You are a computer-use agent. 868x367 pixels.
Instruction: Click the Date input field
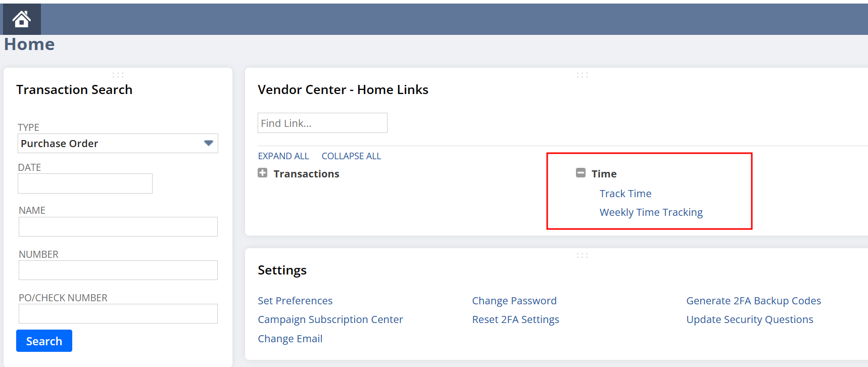pos(85,183)
